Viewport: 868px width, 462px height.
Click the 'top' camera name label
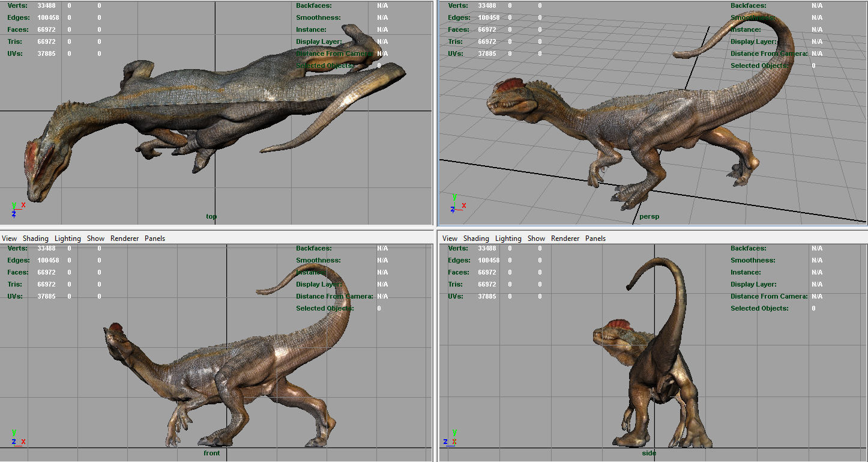coord(211,216)
